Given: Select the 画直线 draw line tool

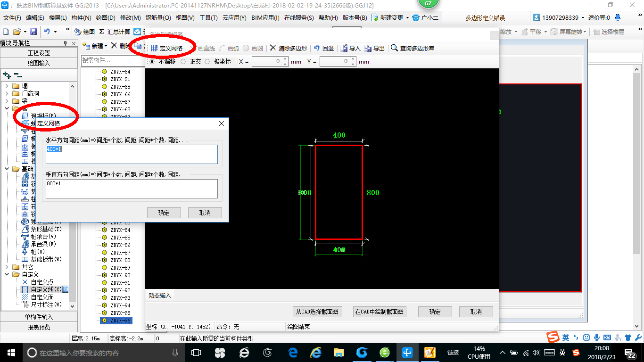Looking at the screenshot, I should click(x=203, y=48).
